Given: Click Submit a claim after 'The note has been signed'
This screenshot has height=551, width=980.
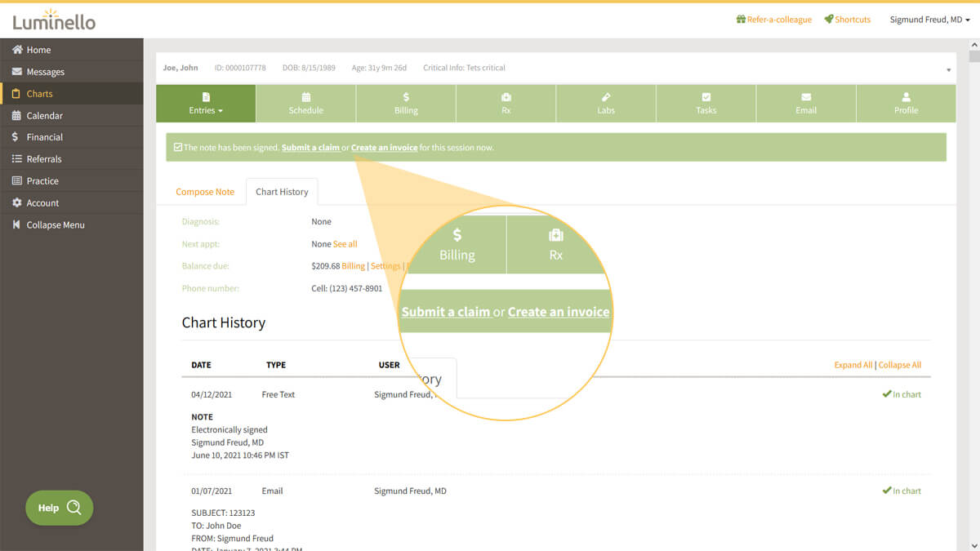Looking at the screenshot, I should pyautogui.click(x=310, y=148).
